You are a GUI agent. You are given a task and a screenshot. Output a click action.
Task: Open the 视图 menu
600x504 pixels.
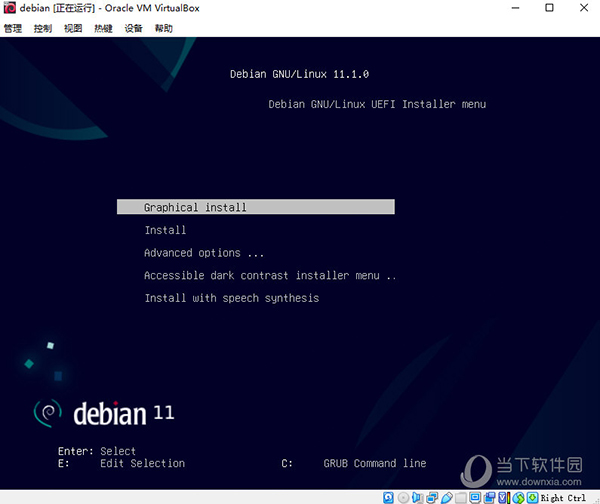pyautogui.click(x=73, y=28)
